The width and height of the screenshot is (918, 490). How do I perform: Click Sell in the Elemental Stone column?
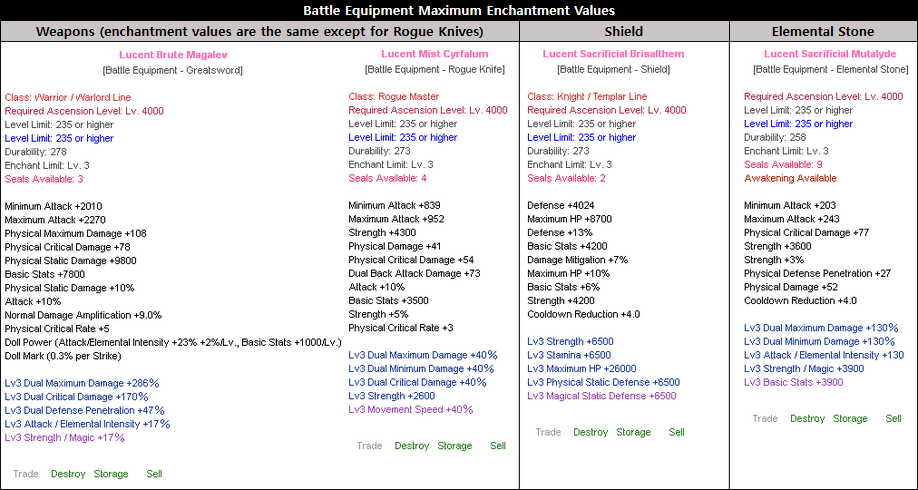point(893,419)
